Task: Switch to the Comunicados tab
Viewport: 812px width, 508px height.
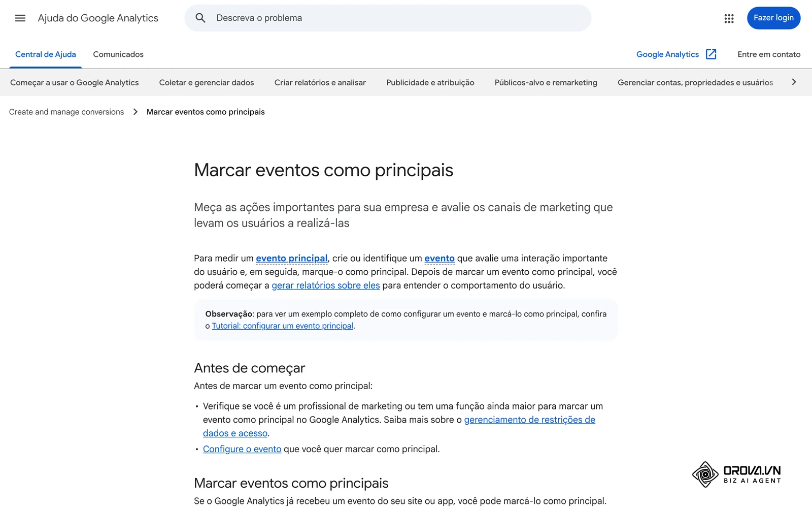Action: pos(118,54)
